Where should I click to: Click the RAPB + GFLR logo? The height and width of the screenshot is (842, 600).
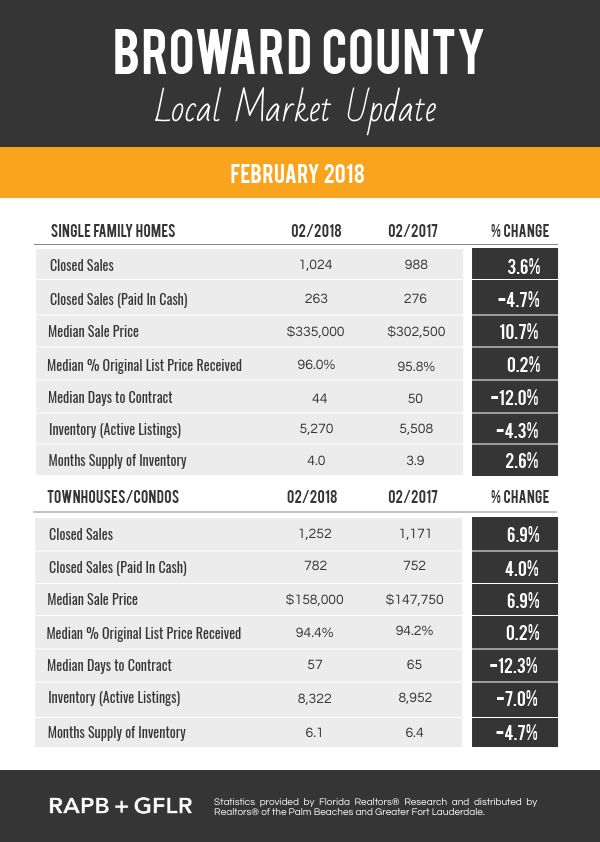[x=120, y=805]
